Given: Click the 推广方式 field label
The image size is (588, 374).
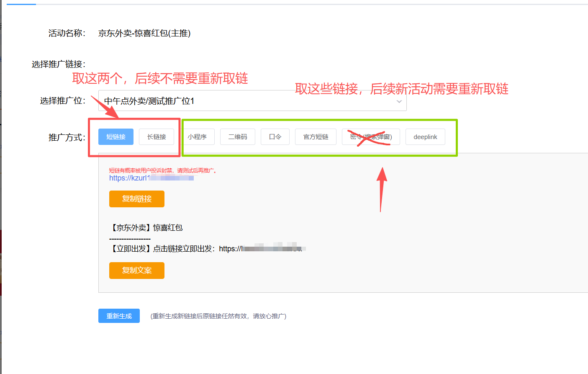Looking at the screenshot, I should pos(67,137).
